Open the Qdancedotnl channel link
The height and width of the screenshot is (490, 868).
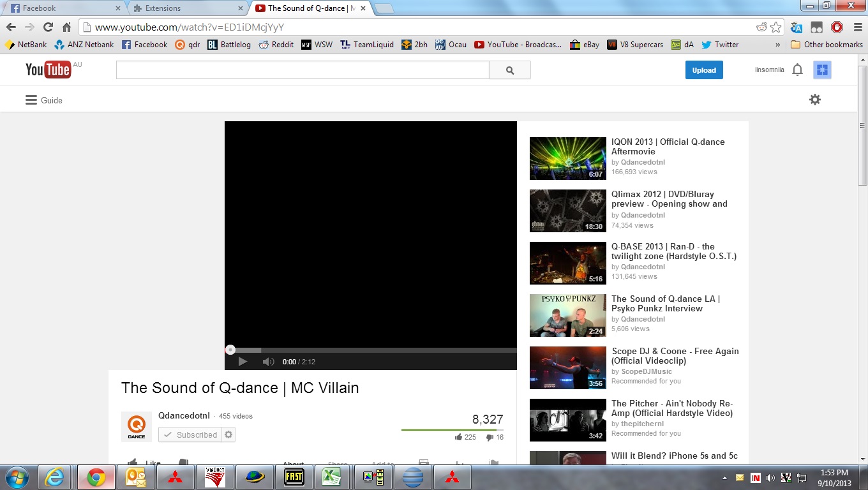184,416
